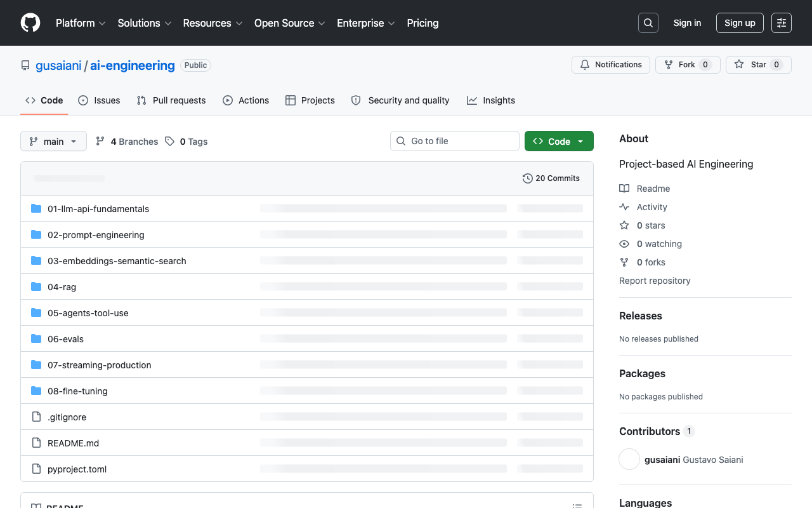Click the Activity pulse link
Image resolution: width=812 pixels, height=508 pixels.
pos(652,207)
